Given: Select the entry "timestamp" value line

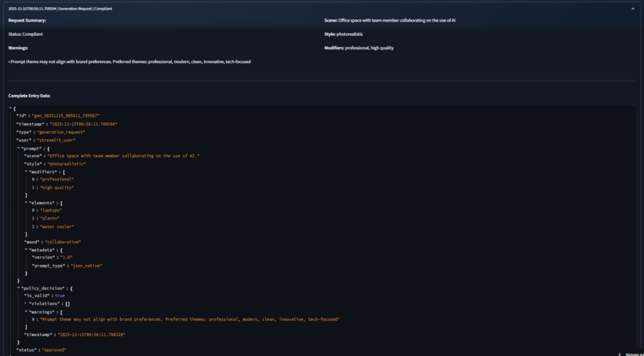Looking at the screenshot, I should click(x=84, y=124).
